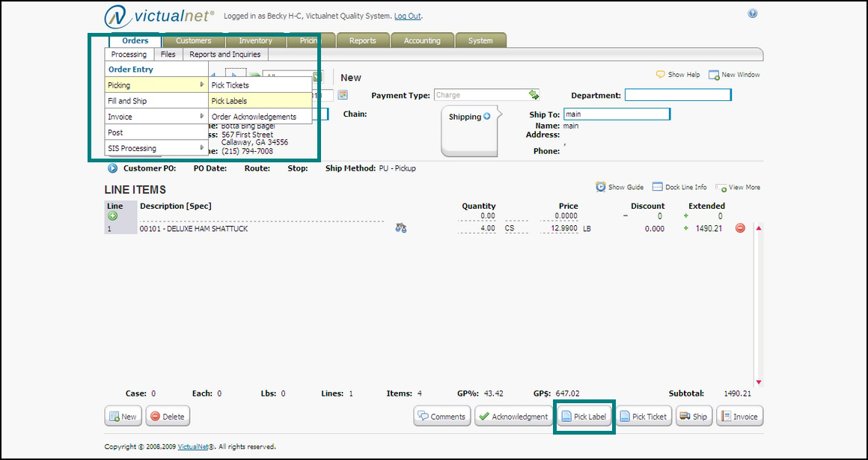Click the quantity 4.00 field
The width and height of the screenshot is (868, 460).
(x=477, y=228)
